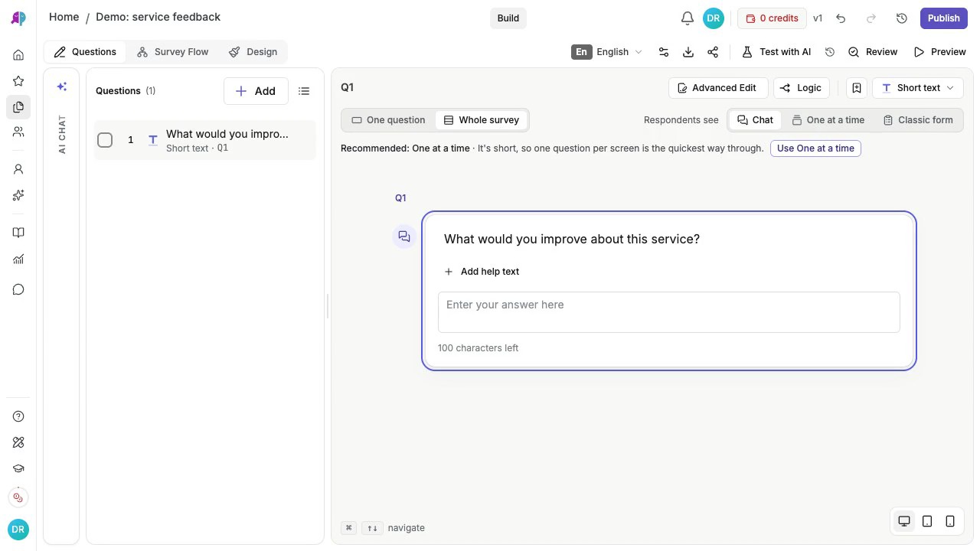The width and height of the screenshot is (980, 551).
Task: Switch to the Design tab
Action: [253, 52]
